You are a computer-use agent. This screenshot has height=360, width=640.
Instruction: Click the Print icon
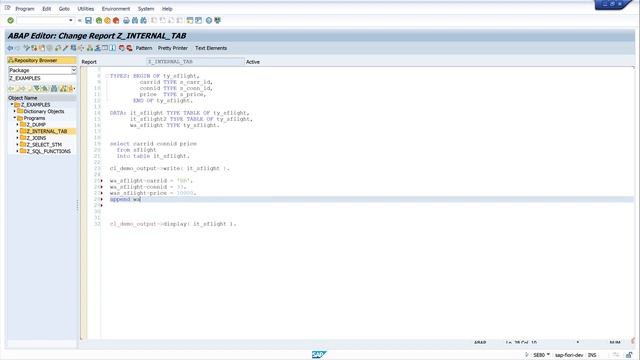point(126,20)
